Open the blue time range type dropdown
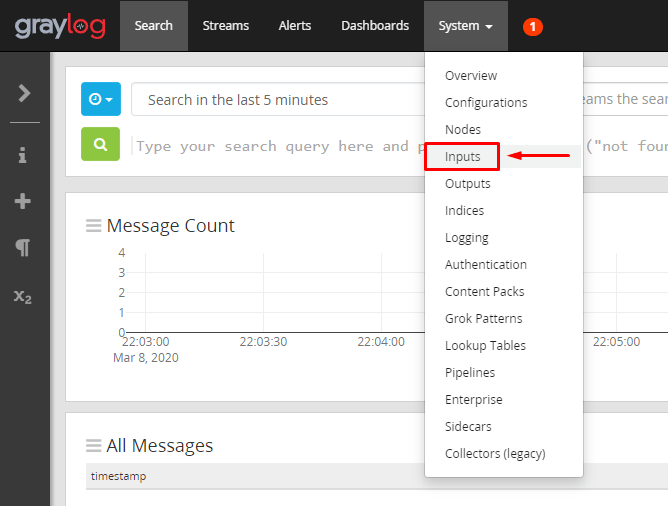This screenshot has width=668, height=506. (100, 100)
